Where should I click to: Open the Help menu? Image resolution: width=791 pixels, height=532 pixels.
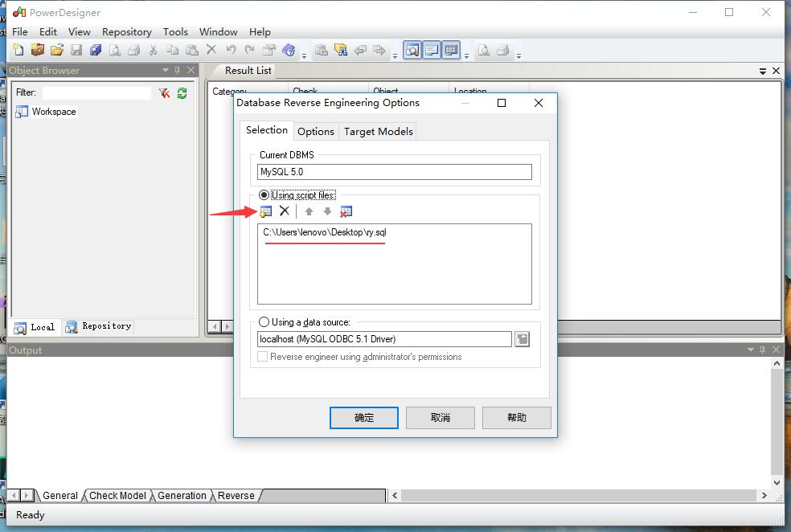[x=260, y=32]
